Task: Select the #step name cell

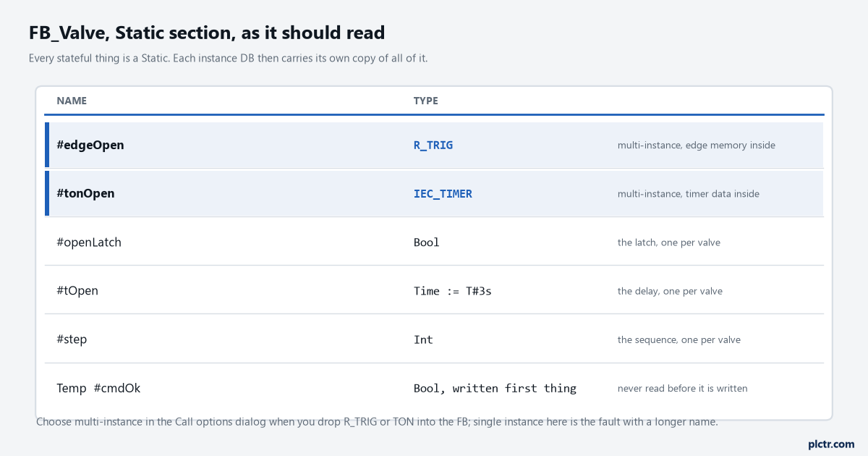Action: tap(72, 339)
